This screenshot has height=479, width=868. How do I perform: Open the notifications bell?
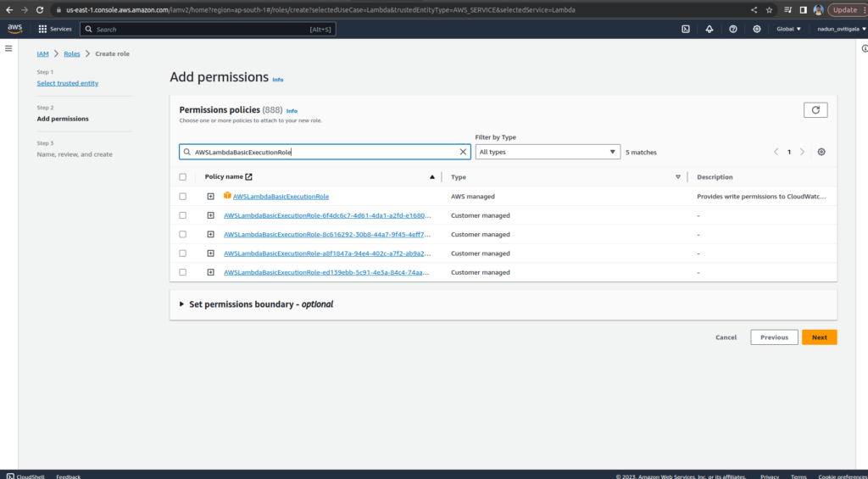coord(709,29)
